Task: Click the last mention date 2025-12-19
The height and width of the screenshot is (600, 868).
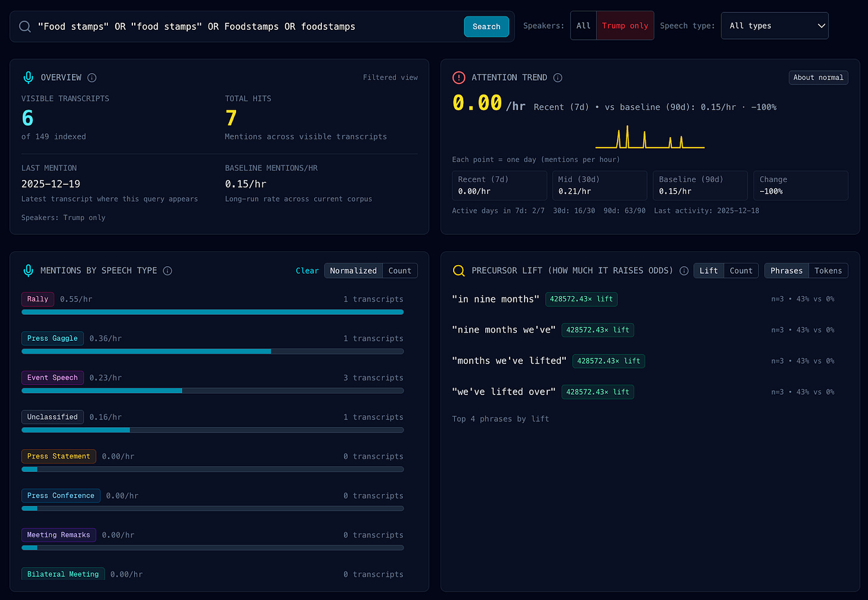Action: click(x=51, y=184)
